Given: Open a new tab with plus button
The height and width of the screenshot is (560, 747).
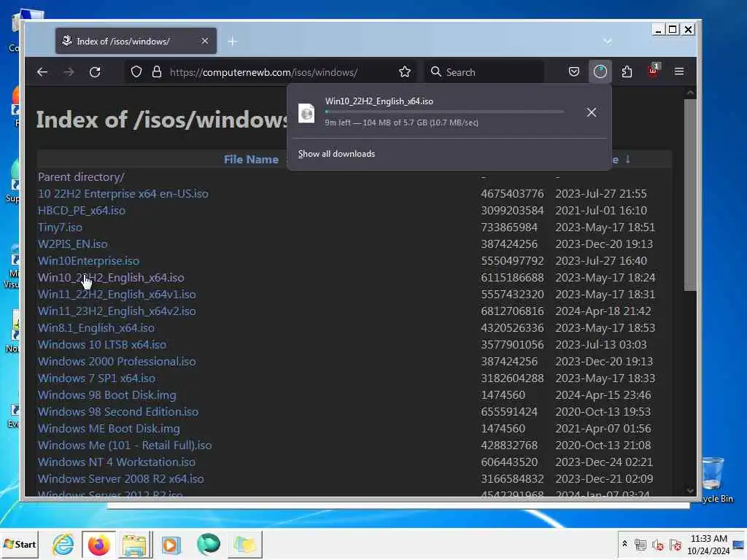Looking at the screenshot, I should click(x=232, y=42).
